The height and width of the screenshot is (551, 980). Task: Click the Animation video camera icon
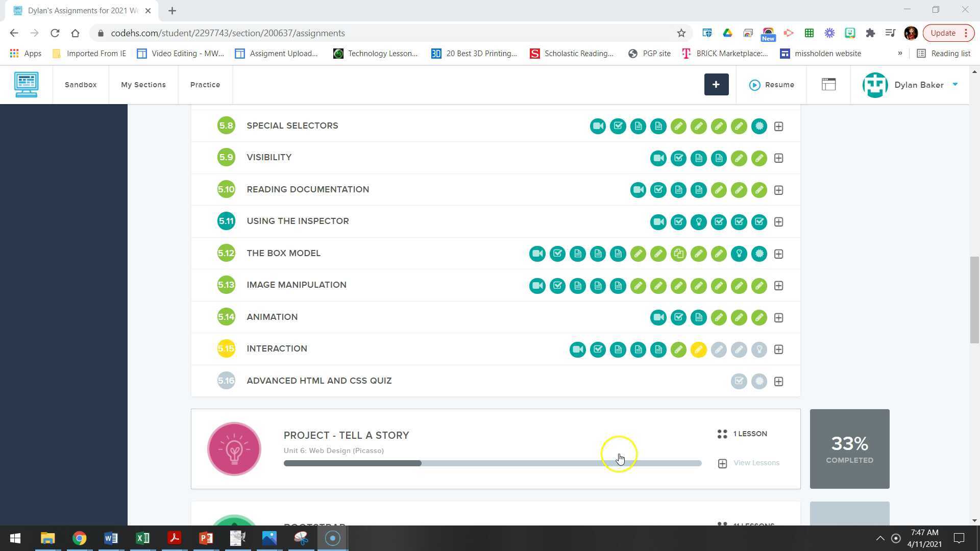[658, 317]
